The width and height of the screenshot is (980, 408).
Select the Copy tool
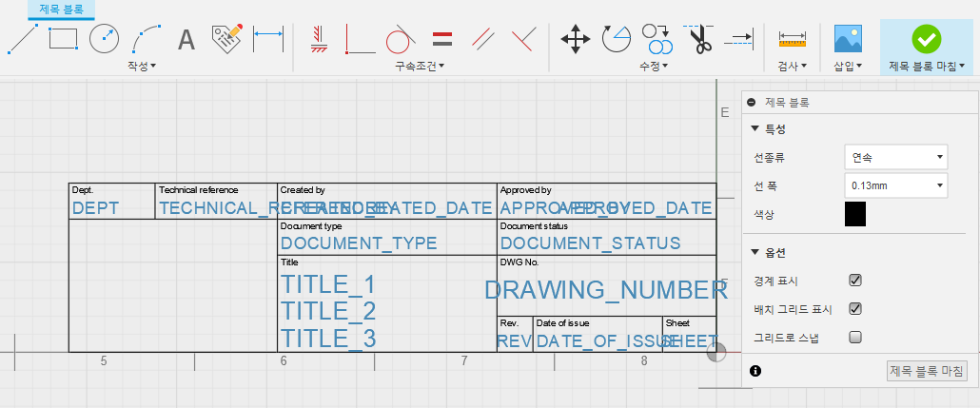coord(657,39)
